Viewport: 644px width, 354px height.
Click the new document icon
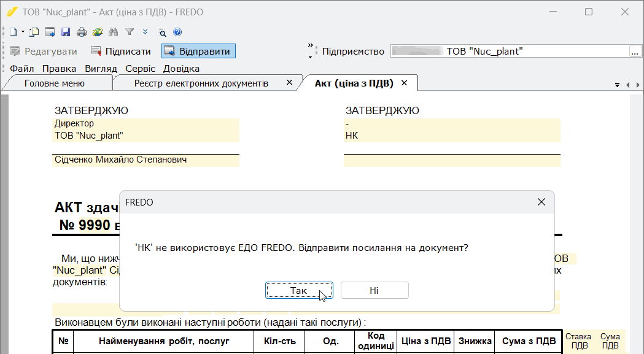14,32
